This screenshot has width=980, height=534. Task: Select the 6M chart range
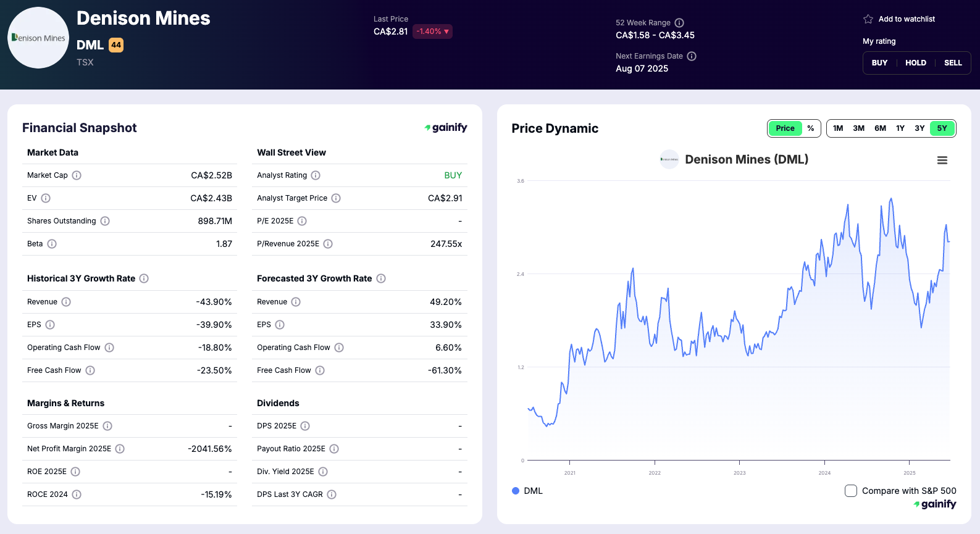coord(881,128)
